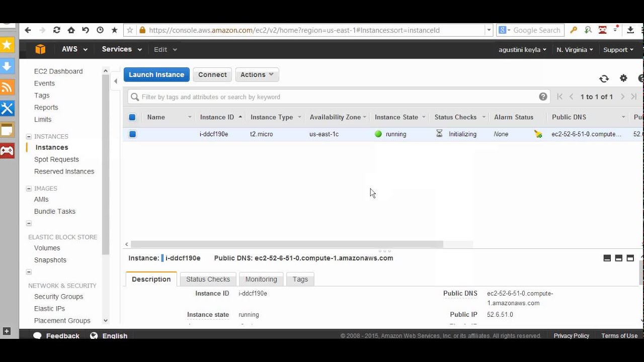The width and height of the screenshot is (644, 362).
Task: Click the solid star bookmarks icon in toolbar
Action: tap(114, 30)
